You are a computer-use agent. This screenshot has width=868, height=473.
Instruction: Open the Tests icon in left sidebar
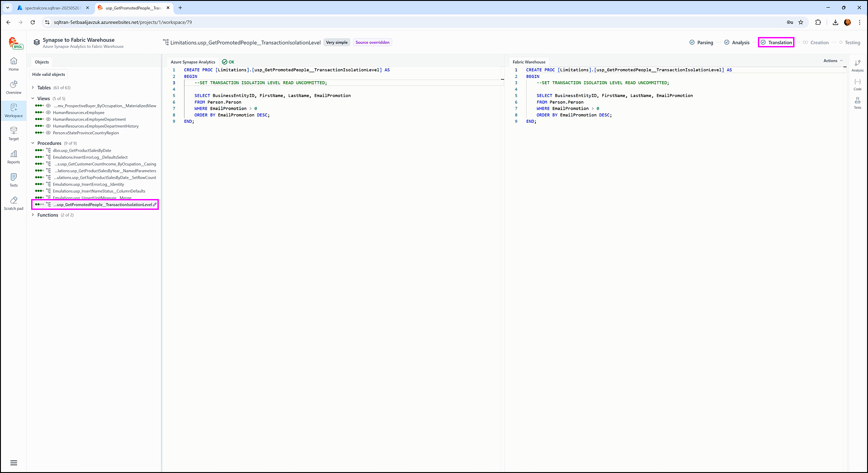(x=14, y=180)
